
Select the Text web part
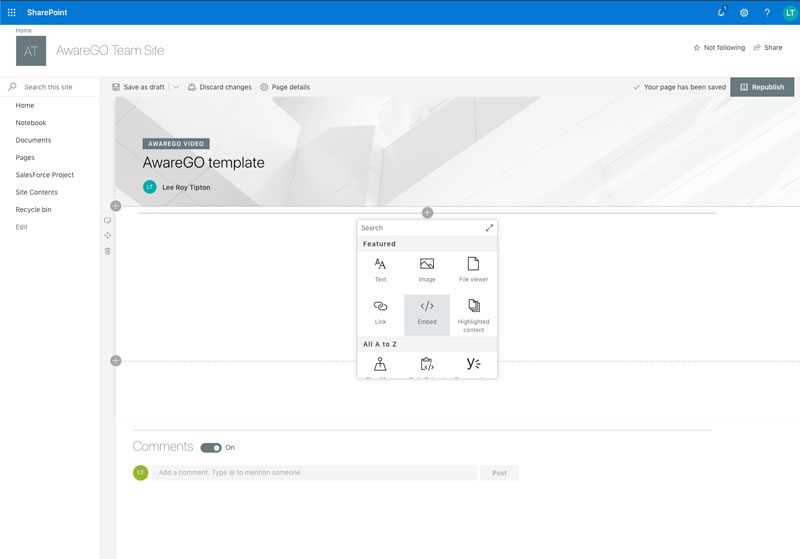pyautogui.click(x=381, y=270)
